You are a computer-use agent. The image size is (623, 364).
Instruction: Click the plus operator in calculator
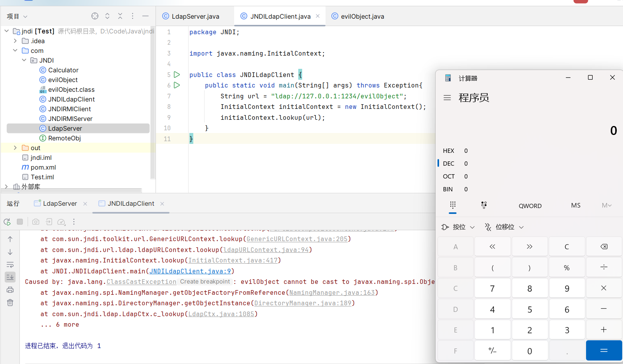604,330
